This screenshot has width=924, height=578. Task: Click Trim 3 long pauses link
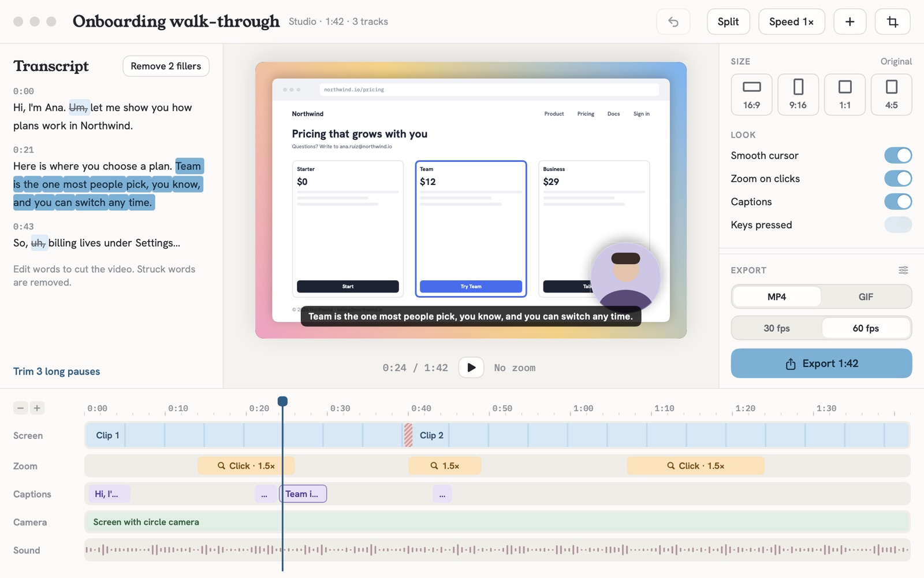pos(57,372)
